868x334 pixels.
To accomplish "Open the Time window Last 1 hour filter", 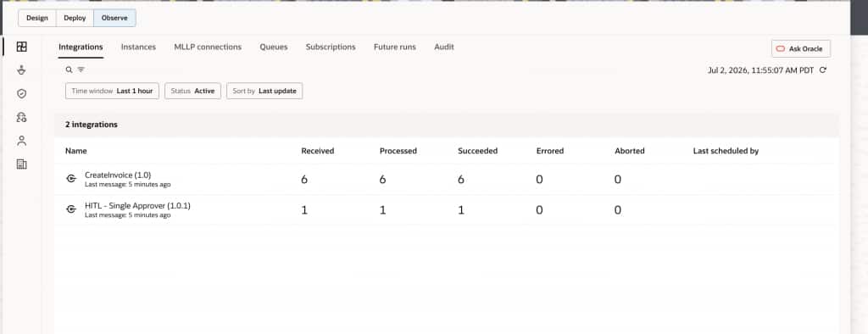I will pos(113,91).
